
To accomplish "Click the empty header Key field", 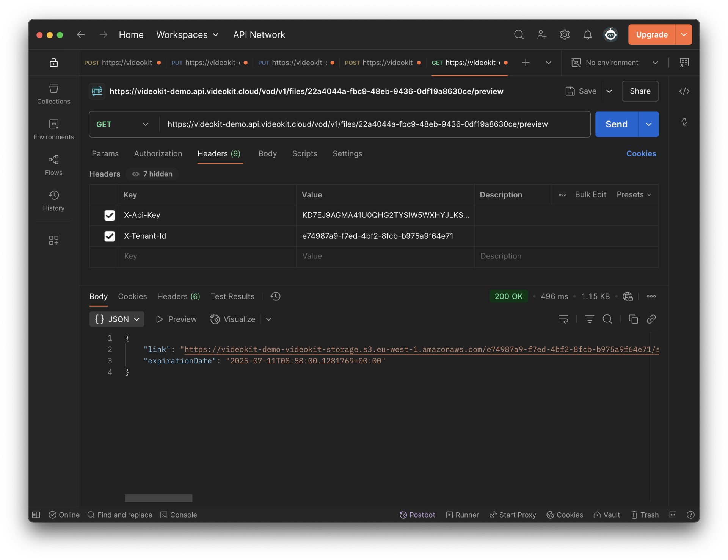I will (x=207, y=257).
